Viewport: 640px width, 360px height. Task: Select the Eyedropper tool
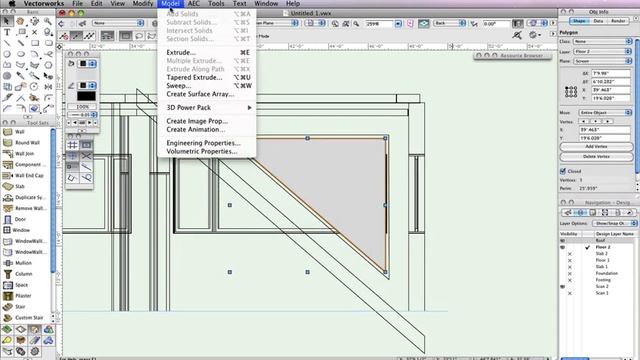tap(20, 76)
